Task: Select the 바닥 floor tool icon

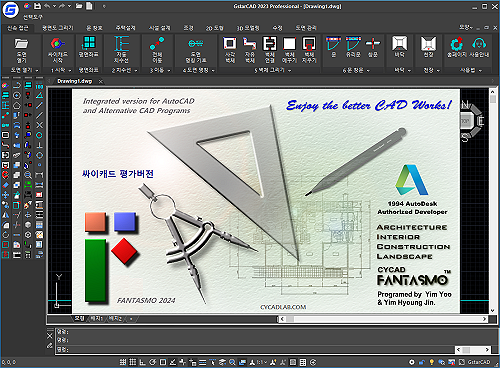Action: [x=400, y=47]
